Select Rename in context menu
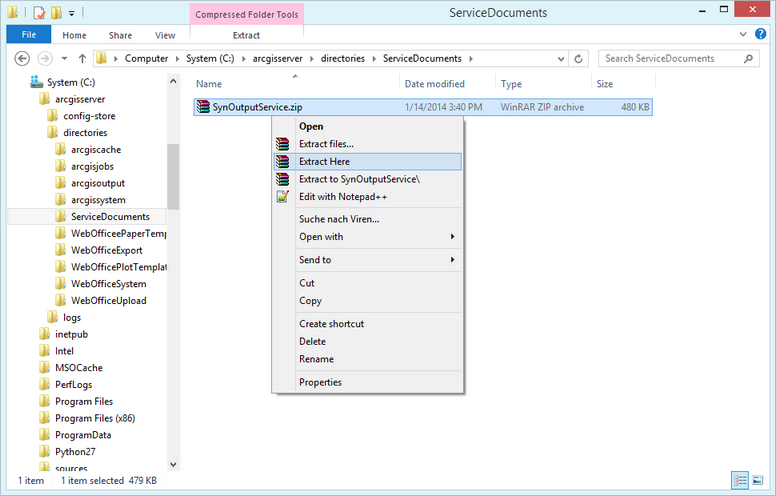Screen dimensions: 776x496 367,359
